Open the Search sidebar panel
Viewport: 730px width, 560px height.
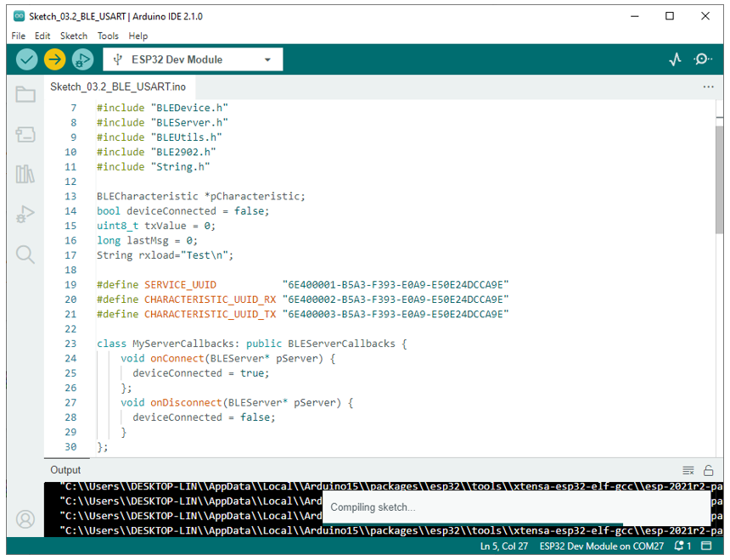tap(25, 255)
